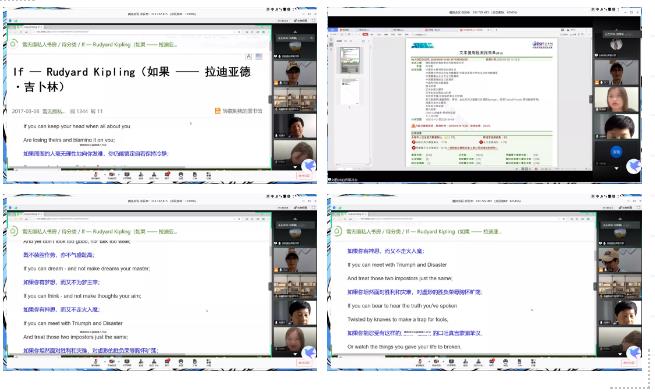This screenshot has height=392, width=655.
Task: Open the red chat icon under 'If you can dream' page
Action: pos(167,362)
